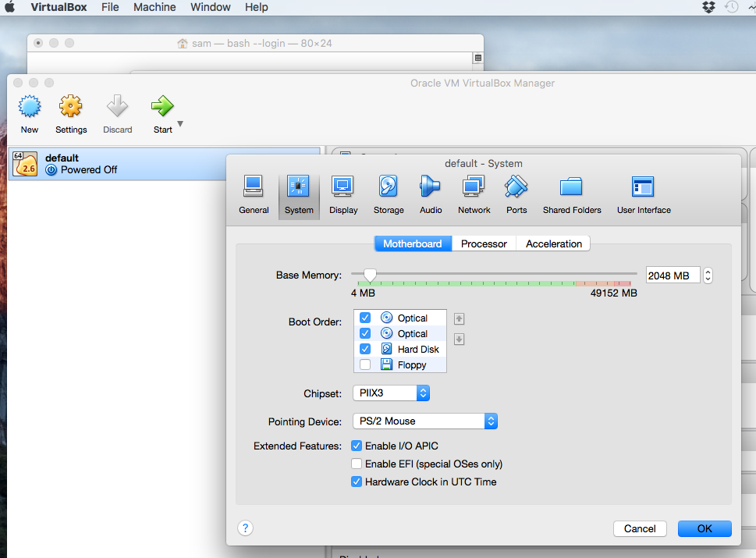Open the Network settings section
This screenshot has height=558, width=756.
474,195
